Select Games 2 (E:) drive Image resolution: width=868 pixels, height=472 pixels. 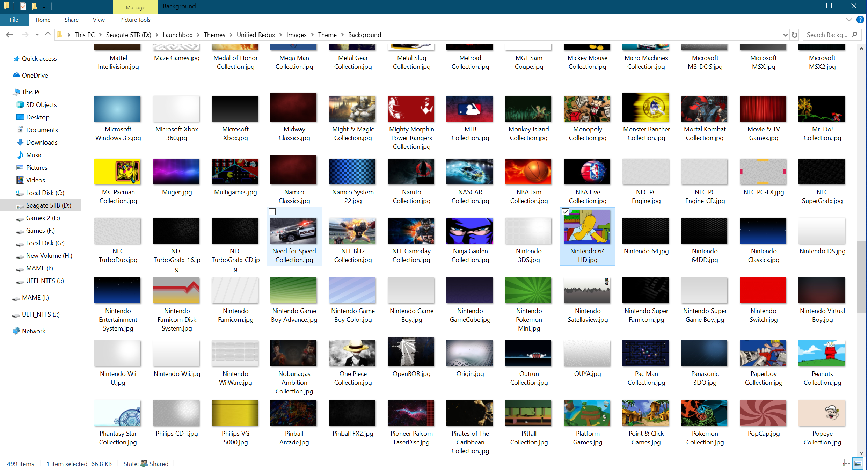point(43,218)
